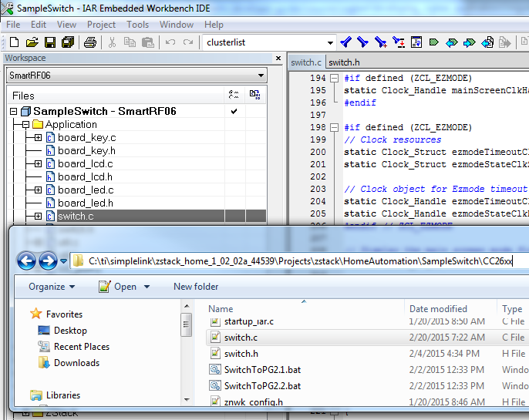Viewport: 529px width, 420px height.
Task: Click the Explorer address path field
Action: 299,261
